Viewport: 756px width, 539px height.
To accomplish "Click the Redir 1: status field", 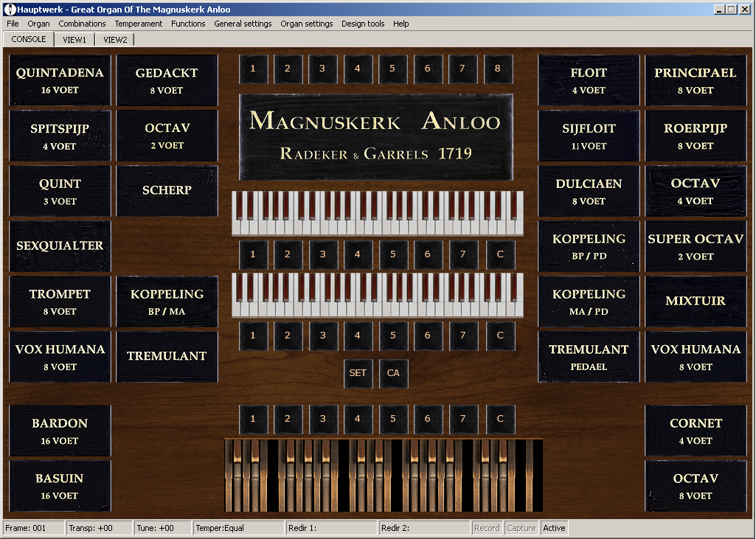I will (x=331, y=528).
